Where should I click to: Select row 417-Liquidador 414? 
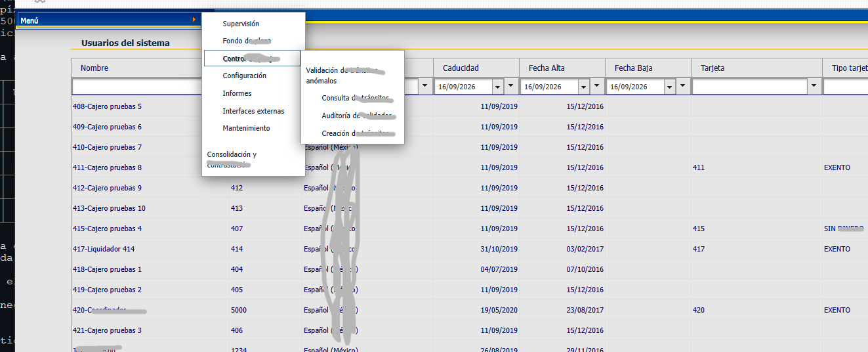coord(470,249)
